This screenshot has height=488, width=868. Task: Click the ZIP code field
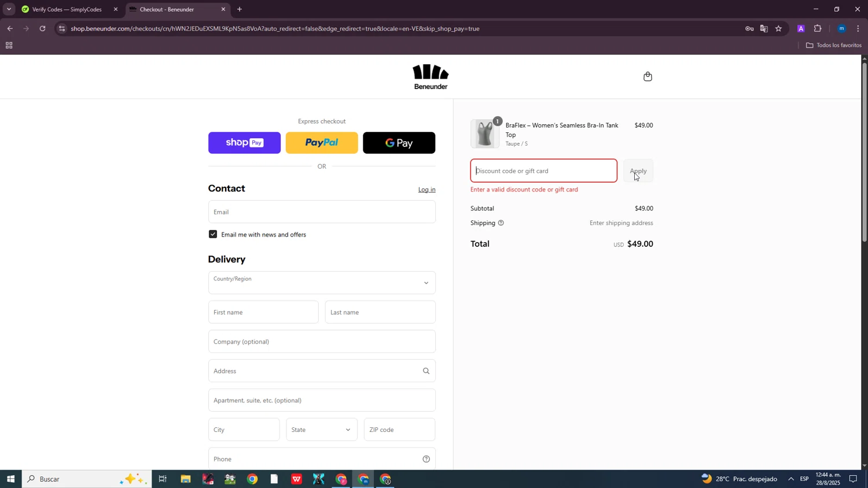tap(399, 430)
